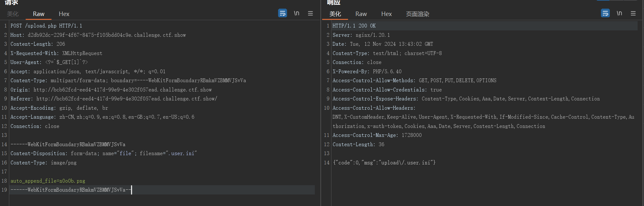Screen dimensions: 644x206
Task: Toggle word wrap in the request pane
Action: click(x=283, y=13)
